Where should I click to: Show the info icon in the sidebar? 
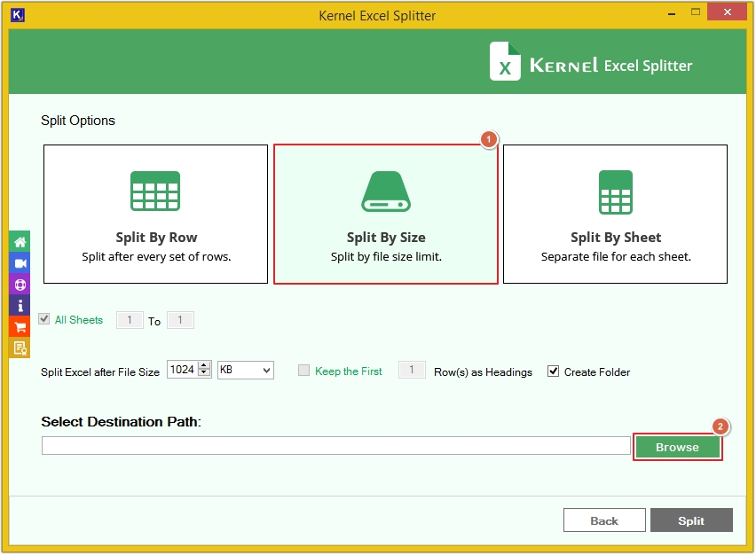point(20,306)
